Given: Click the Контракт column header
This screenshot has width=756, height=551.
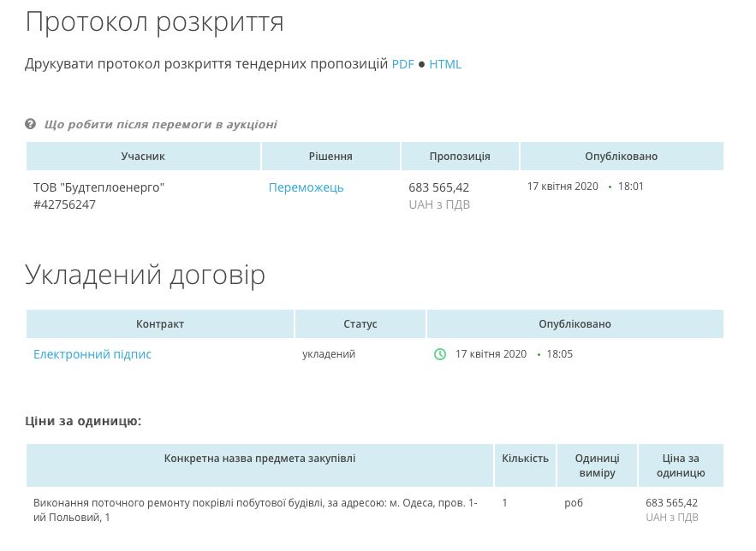Looking at the screenshot, I should (x=160, y=323).
